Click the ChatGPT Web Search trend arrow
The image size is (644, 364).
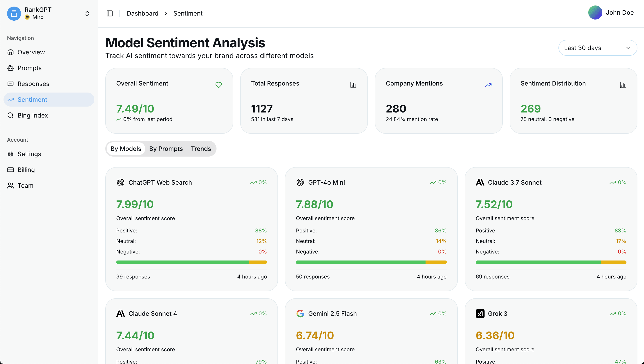tap(253, 182)
